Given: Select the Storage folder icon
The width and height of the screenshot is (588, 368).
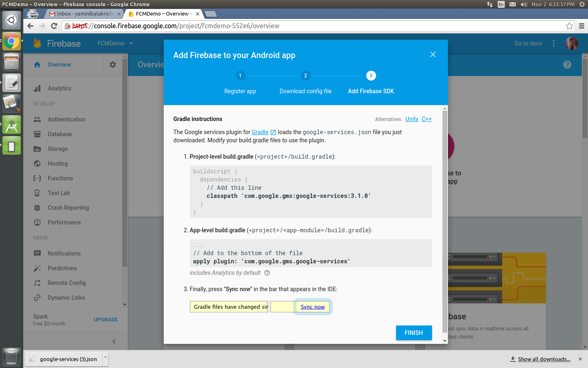Looking at the screenshot, I should point(37,149).
